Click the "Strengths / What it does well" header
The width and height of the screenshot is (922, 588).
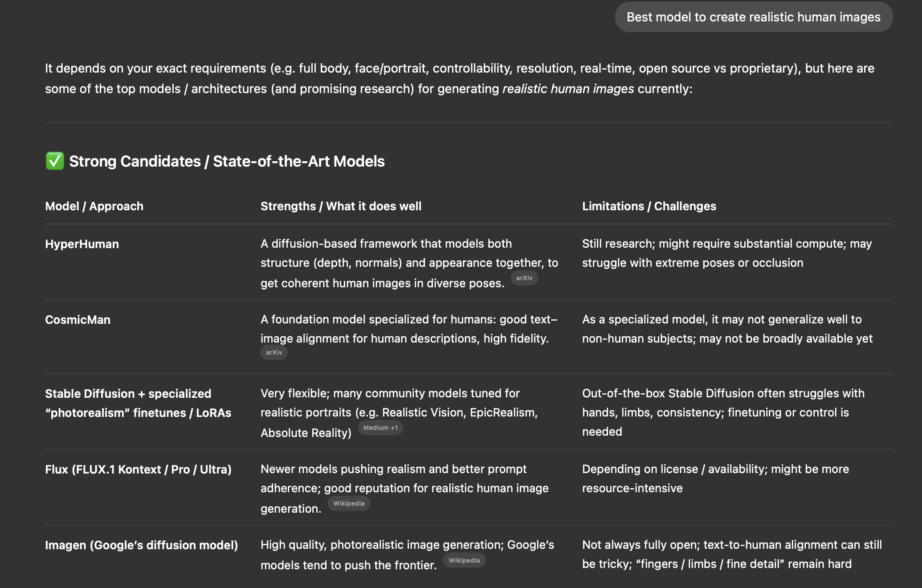[341, 206]
